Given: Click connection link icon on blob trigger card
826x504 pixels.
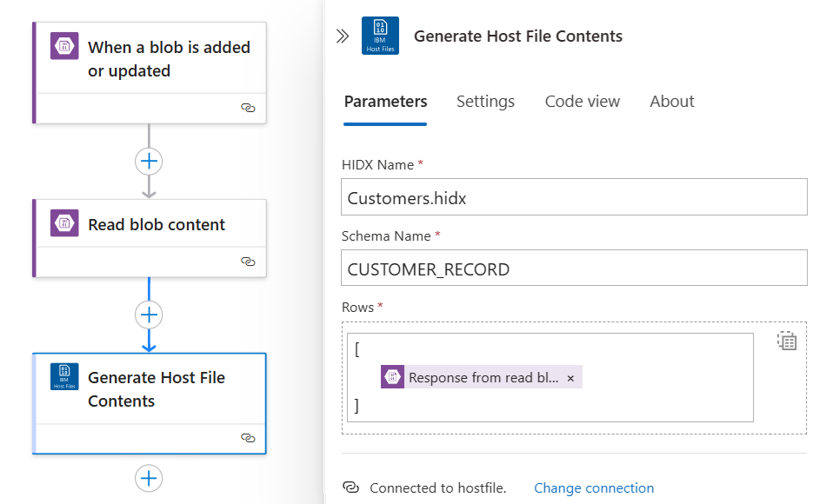Looking at the screenshot, I should click(x=248, y=108).
